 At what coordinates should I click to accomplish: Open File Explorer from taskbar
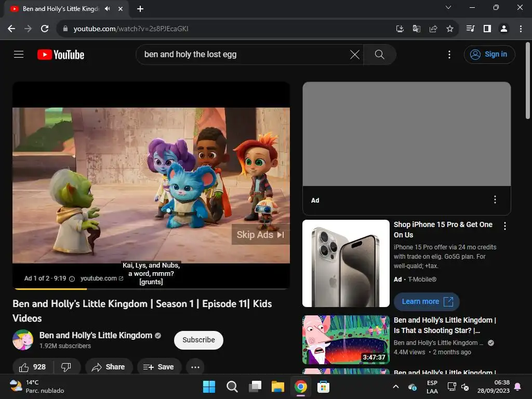pyautogui.click(x=278, y=387)
